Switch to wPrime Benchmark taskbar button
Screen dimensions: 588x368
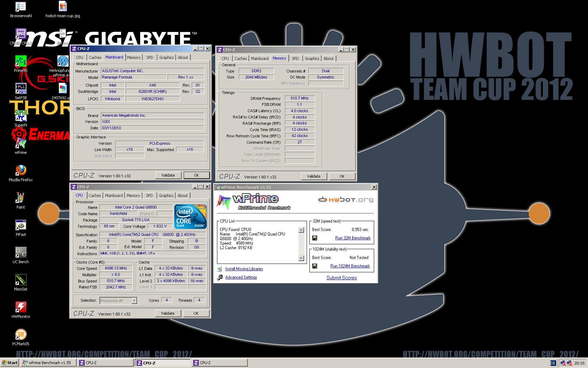[48, 363]
